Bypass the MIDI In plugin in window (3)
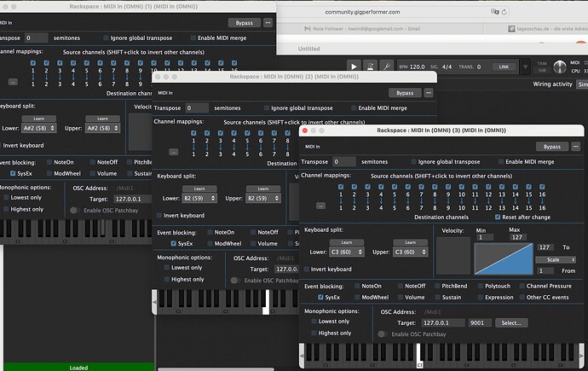The height and width of the screenshot is (371, 588). point(551,147)
